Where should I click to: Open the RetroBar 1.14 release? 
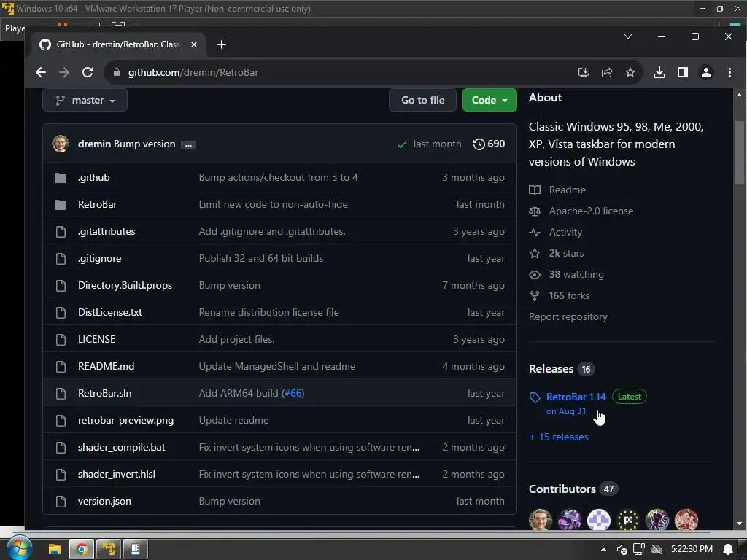576,397
